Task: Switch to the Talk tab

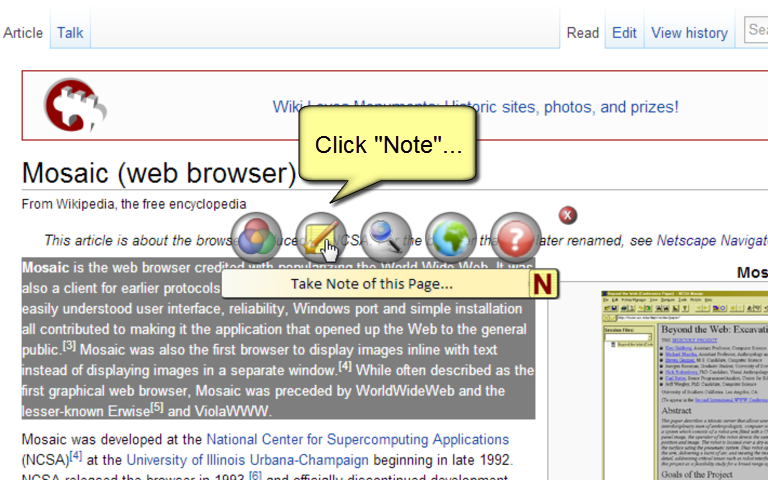Action: click(x=70, y=33)
